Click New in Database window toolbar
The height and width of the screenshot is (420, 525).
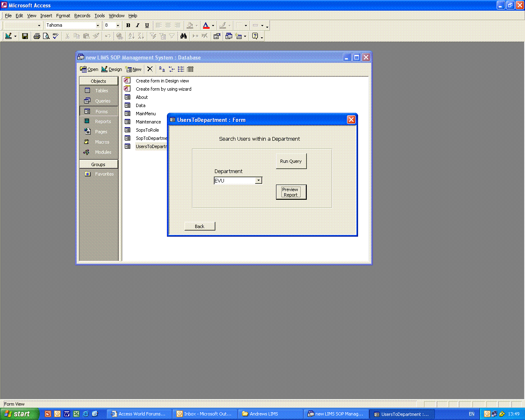133,69
